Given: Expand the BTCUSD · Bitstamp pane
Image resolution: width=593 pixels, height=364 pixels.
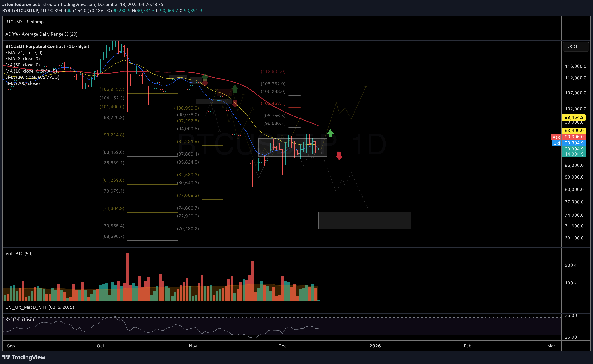Looking at the screenshot, I should point(25,22).
